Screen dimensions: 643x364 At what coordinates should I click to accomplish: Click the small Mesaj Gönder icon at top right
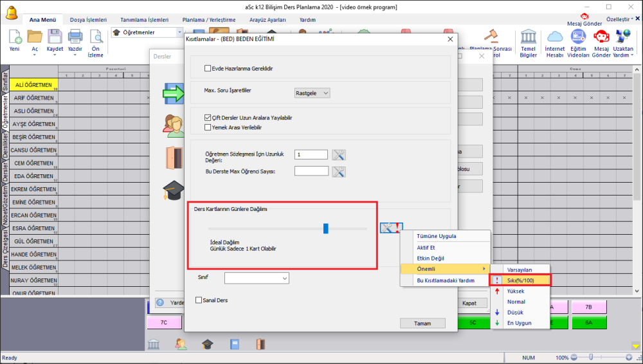tap(584, 17)
